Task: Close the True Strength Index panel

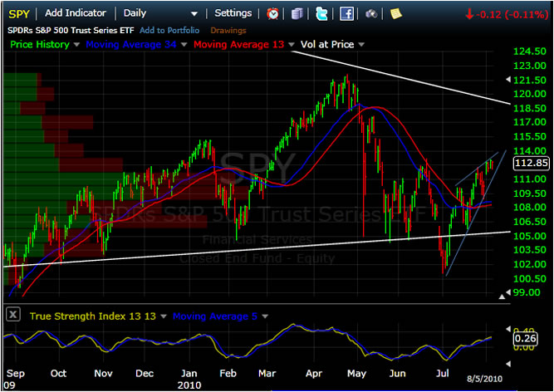Action: tap(12, 315)
